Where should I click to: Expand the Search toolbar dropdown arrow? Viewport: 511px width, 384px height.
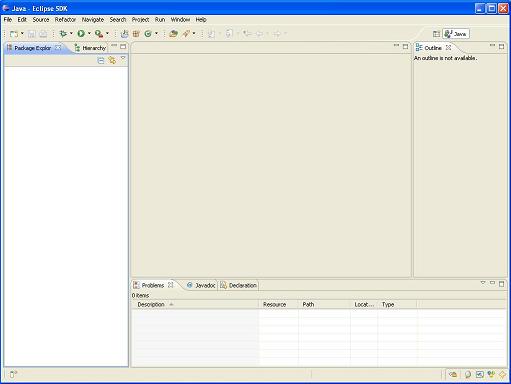coord(194,33)
